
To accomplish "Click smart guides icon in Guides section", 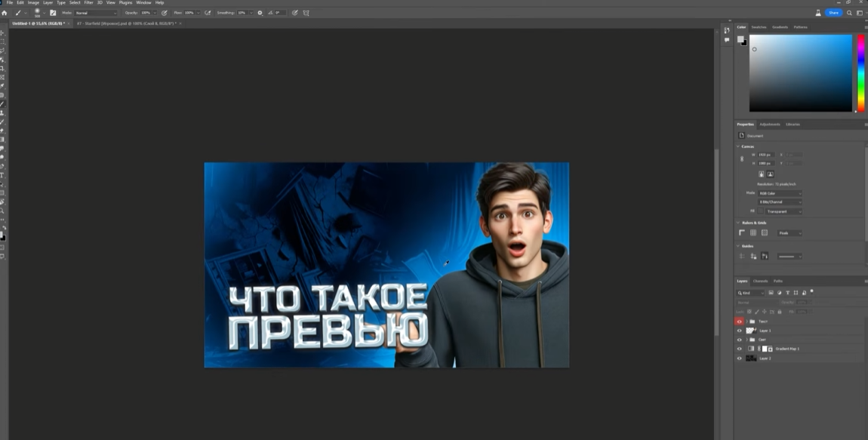I will [765, 257].
